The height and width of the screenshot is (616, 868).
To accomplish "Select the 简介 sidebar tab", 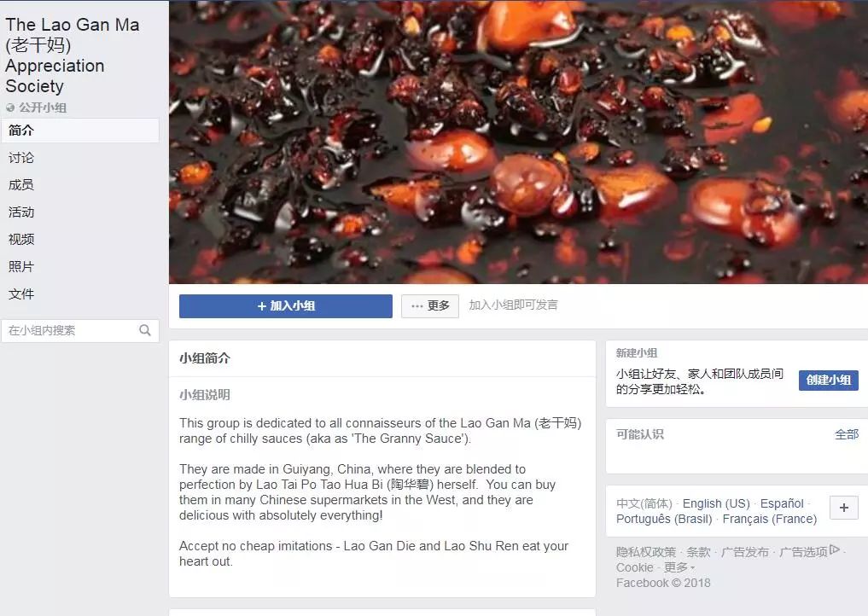I will [x=80, y=131].
